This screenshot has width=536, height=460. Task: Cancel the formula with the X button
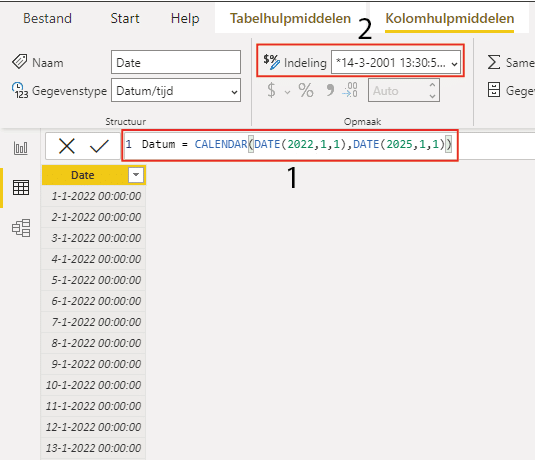tap(67, 146)
